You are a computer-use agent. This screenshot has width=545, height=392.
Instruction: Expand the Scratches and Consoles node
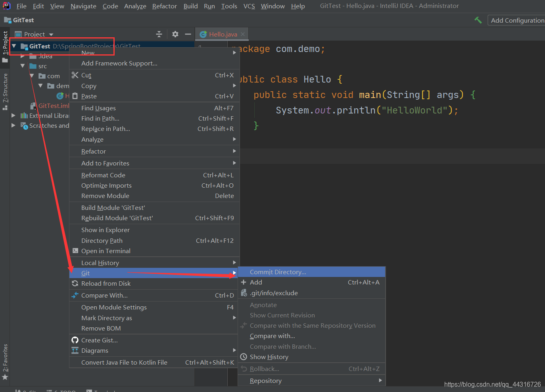(x=13, y=125)
